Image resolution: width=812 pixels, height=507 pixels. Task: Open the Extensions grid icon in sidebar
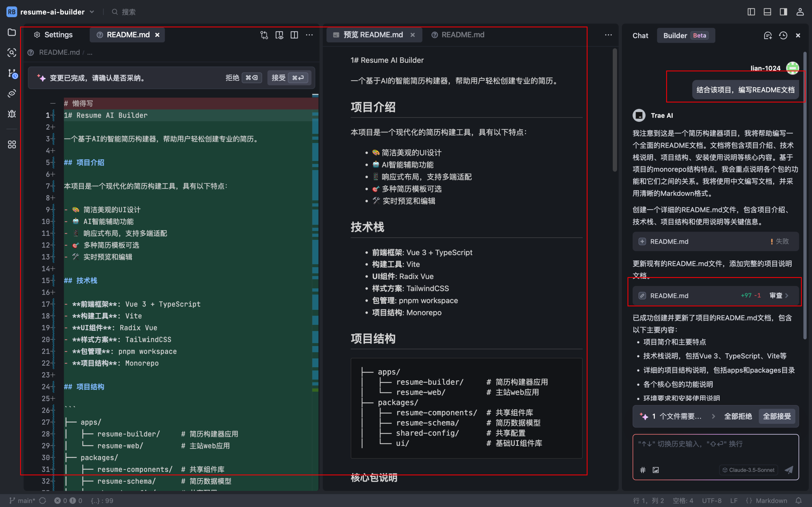[12, 144]
